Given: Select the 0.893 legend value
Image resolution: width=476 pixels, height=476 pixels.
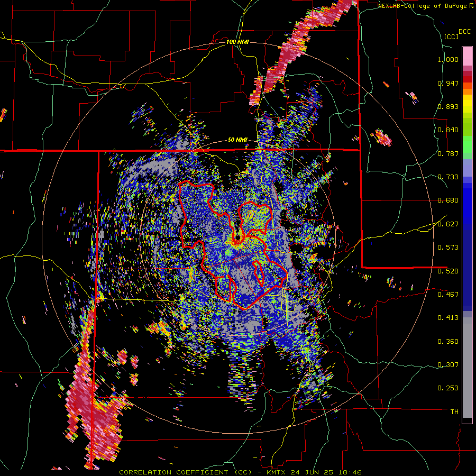Looking at the screenshot, I should tap(448, 106).
